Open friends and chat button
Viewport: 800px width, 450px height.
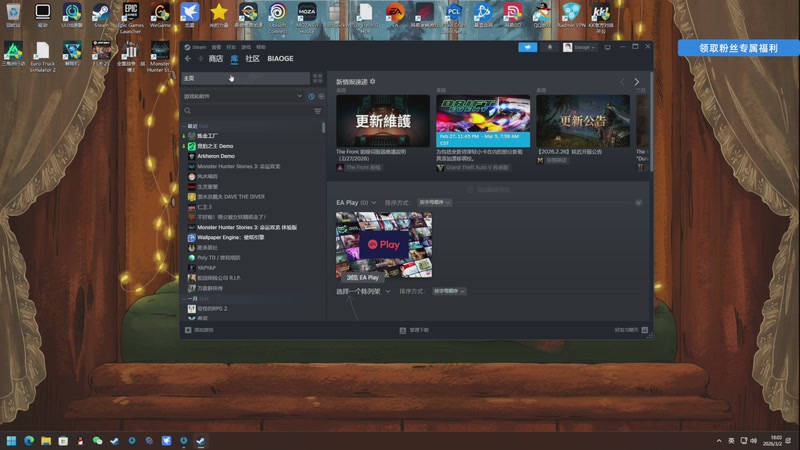coord(631,330)
